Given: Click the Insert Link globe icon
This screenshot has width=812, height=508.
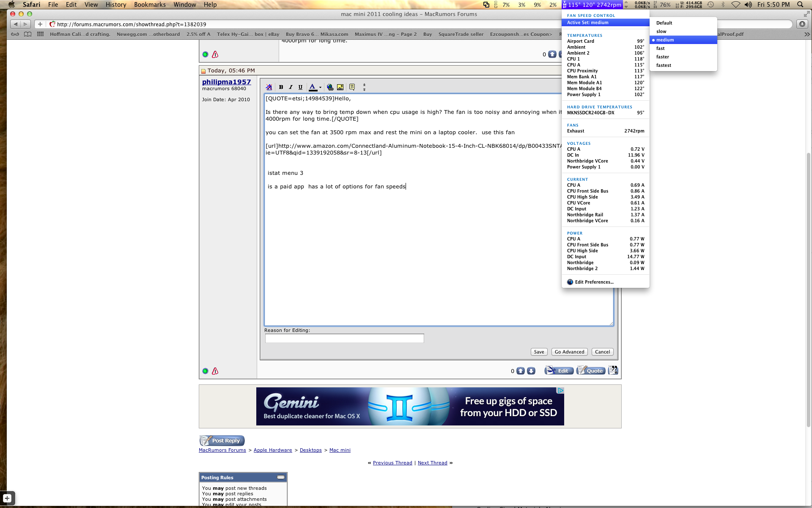Looking at the screenshot, I should [330, 87].
